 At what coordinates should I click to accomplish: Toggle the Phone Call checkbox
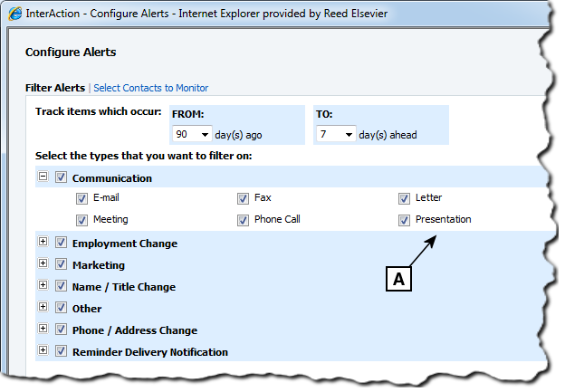pos(243,220)
